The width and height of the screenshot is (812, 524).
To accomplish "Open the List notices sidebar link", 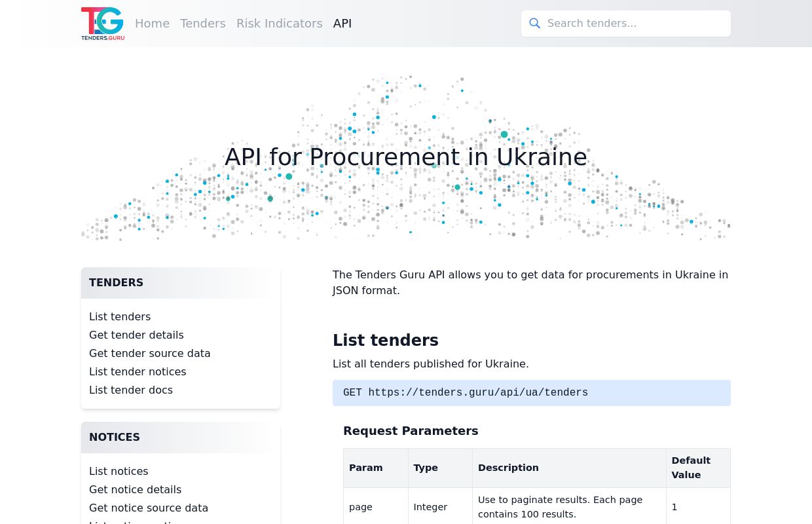I will click(119, 472).
